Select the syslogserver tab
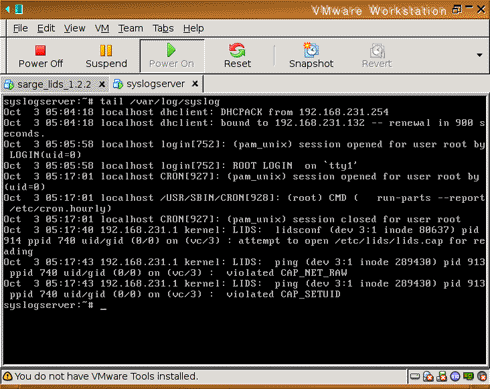 coord(156,84)
